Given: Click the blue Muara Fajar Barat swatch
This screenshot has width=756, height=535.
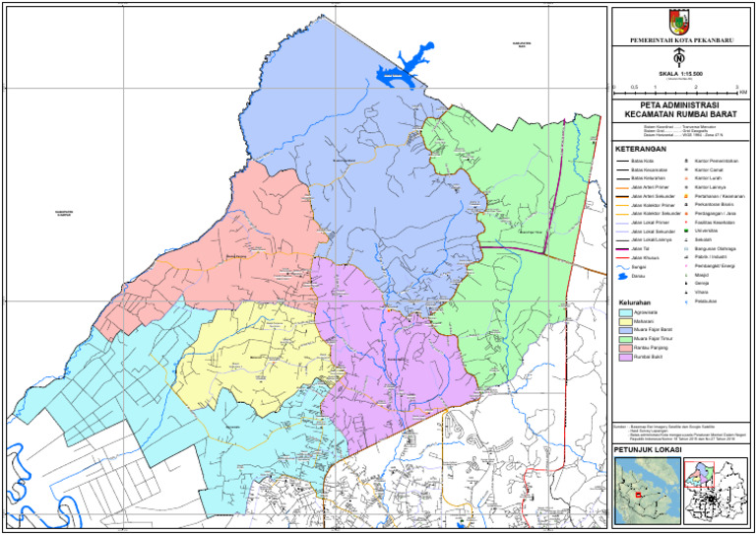Looking at the screenshot, I should [625, 330].
